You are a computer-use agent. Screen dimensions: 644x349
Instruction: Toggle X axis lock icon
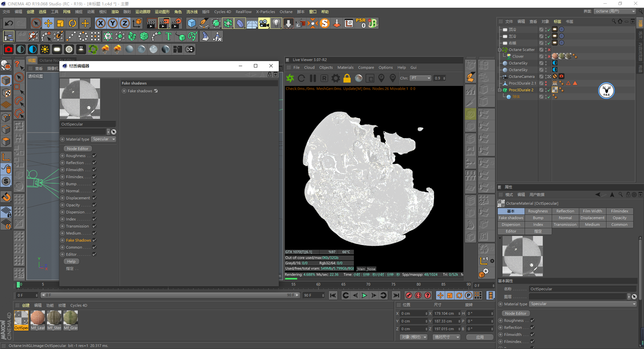[x=101, y=23]
